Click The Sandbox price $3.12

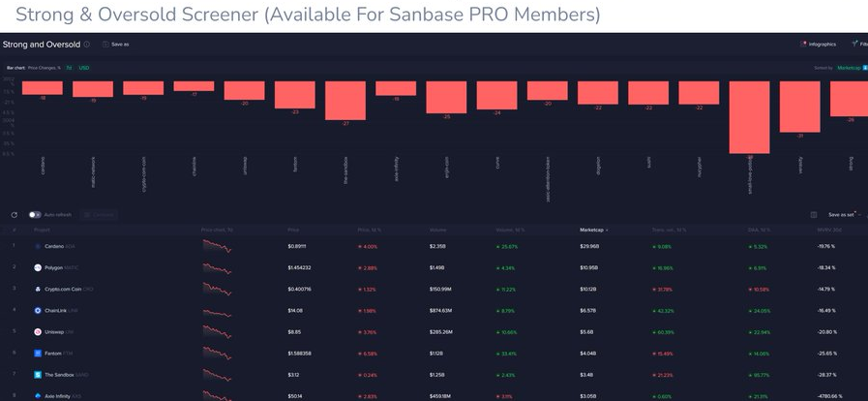coord(293,375)
